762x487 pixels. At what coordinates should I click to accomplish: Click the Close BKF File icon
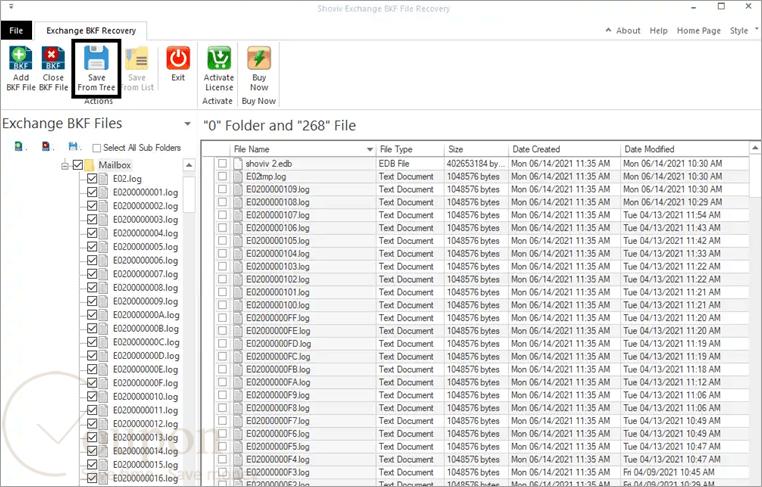click(x=53, y=58)
